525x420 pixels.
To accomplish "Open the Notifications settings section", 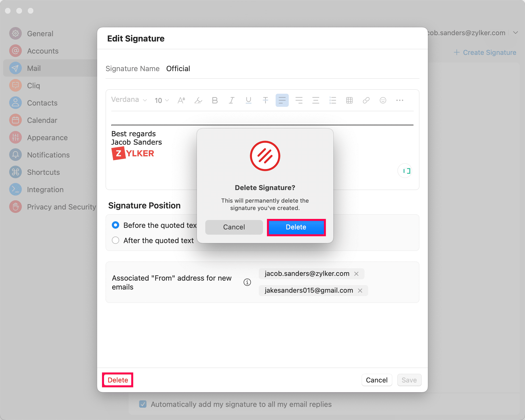I will tap(48, 155).
